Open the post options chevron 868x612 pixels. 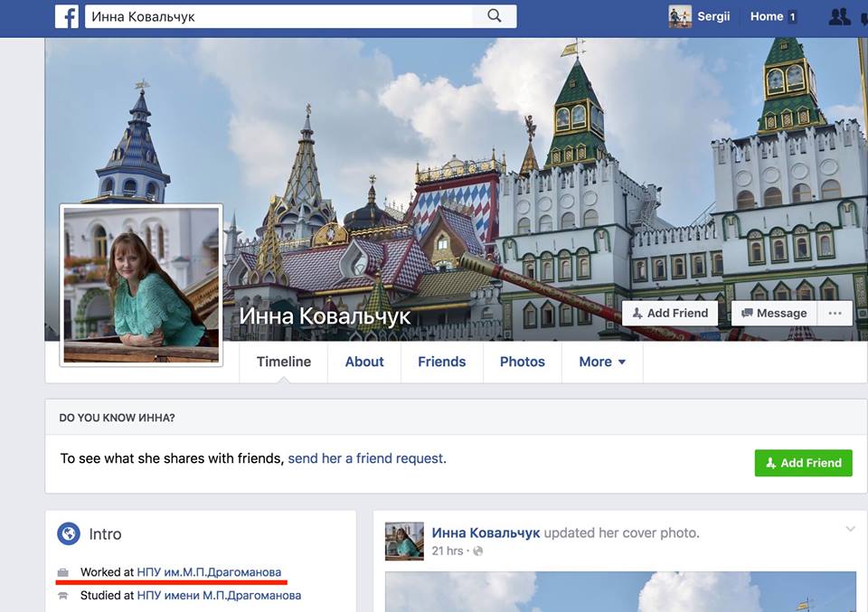pyautogui.click(x=850, y=530)
